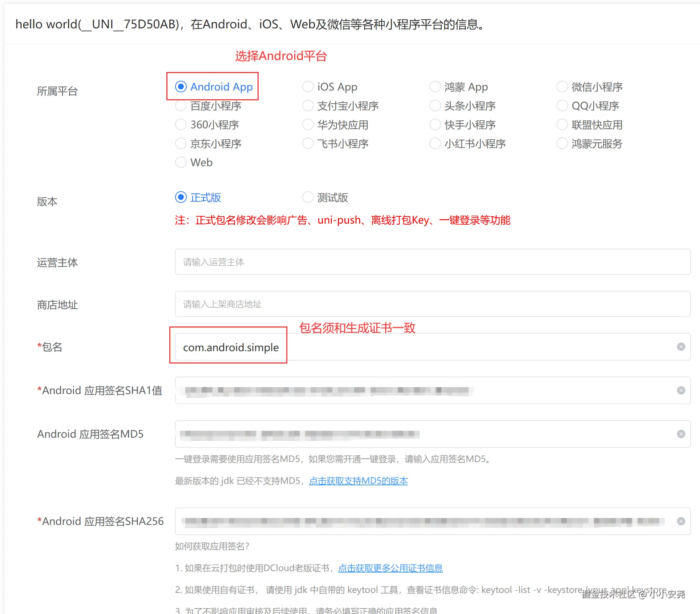Select 鸿蒙元服务 platform option
This screenshot has width=700, height=614.
(562, 144)
